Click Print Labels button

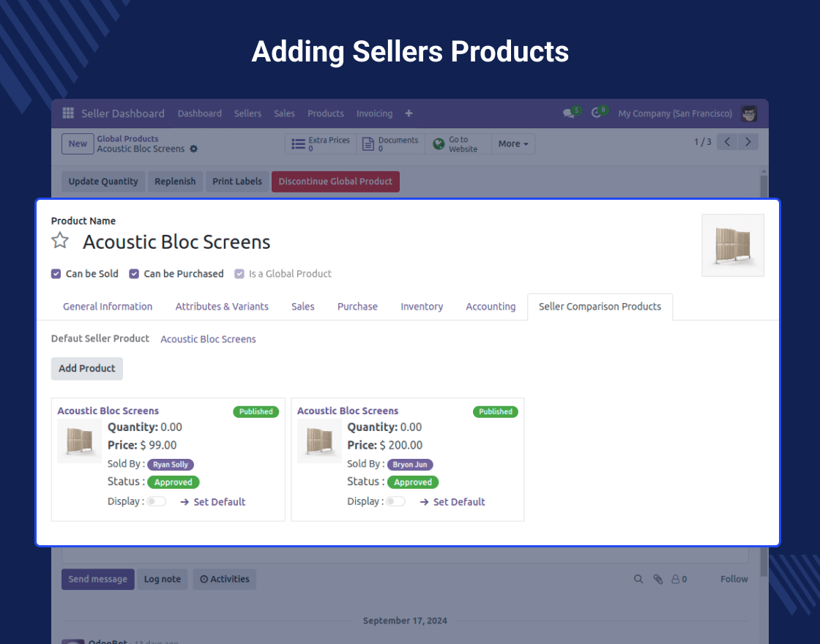pos(237,181)
